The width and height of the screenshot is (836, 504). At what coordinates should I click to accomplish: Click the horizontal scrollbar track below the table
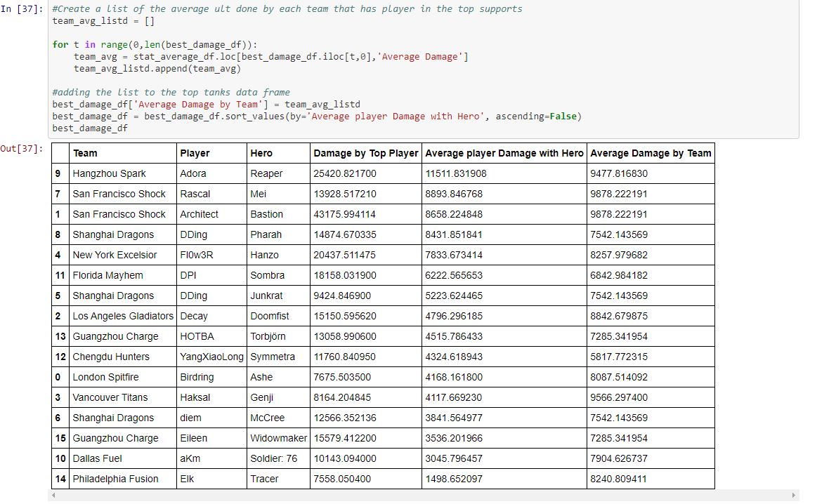pos(422,496)
